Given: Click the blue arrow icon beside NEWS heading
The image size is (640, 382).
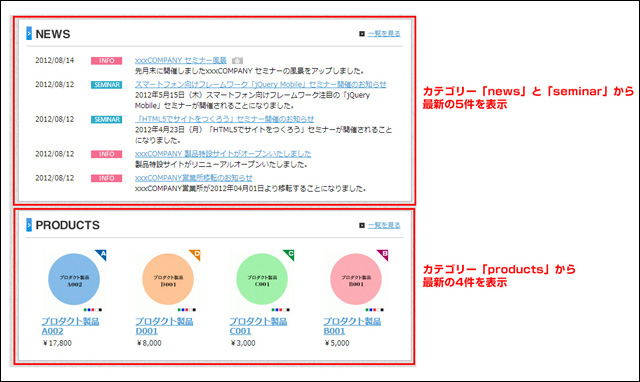Looking at the screenshot, I should (x=29, y=33).
